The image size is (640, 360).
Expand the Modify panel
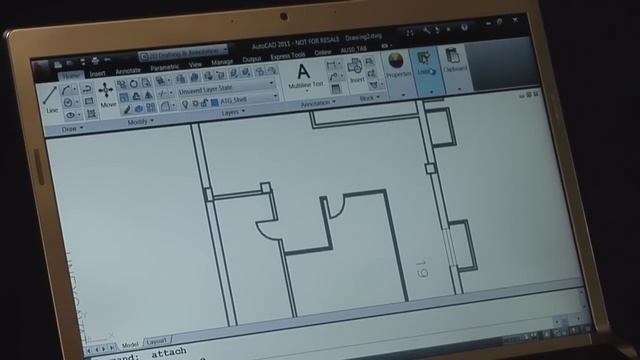coord(141,122)
